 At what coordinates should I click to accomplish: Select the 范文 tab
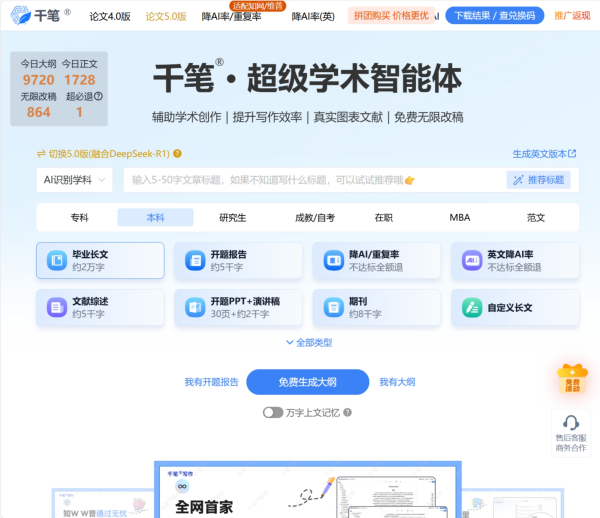click(535, 217)
